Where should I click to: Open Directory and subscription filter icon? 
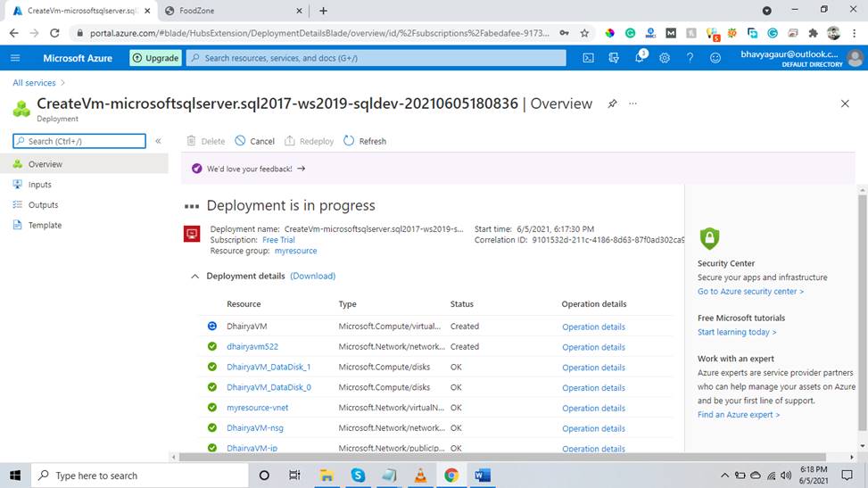(x=614, y=58)
